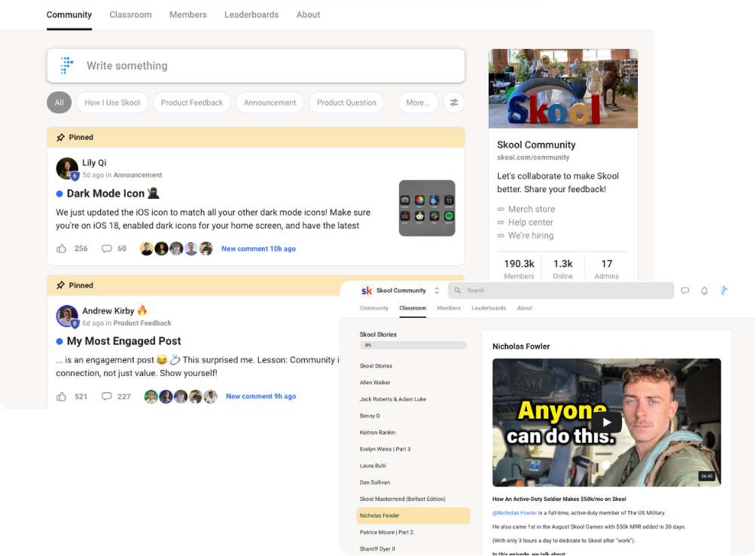The height and width of the screenshot is (556, 756).
Task: Click Product Feedback category on Andrew's post
Action: pos(142,323)
